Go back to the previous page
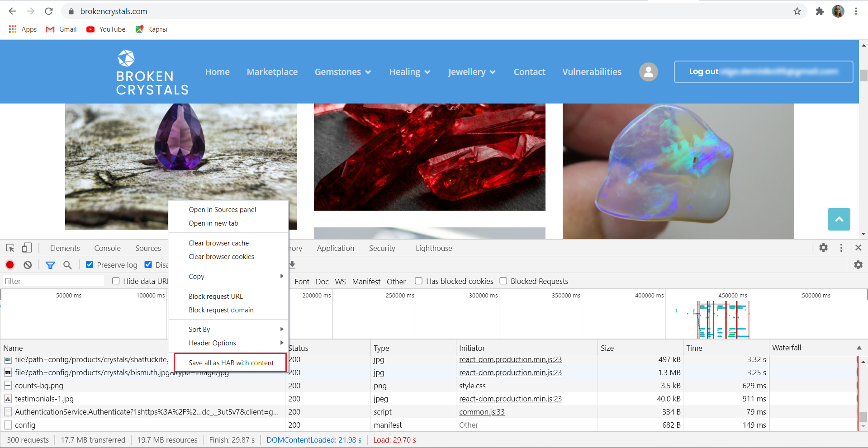Screen dimensions: 868x448 pos(13,11)
